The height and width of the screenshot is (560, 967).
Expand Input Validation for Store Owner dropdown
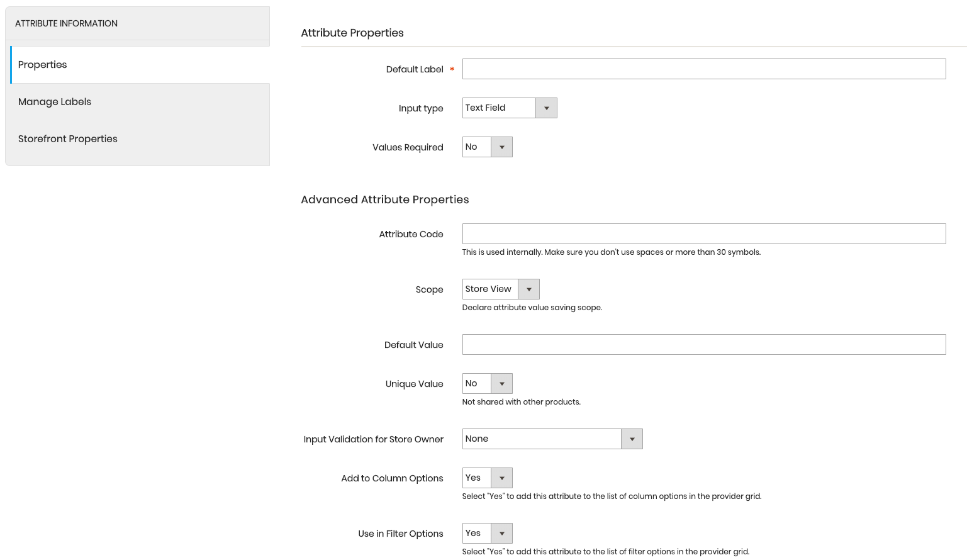click(x=552, y=439)
